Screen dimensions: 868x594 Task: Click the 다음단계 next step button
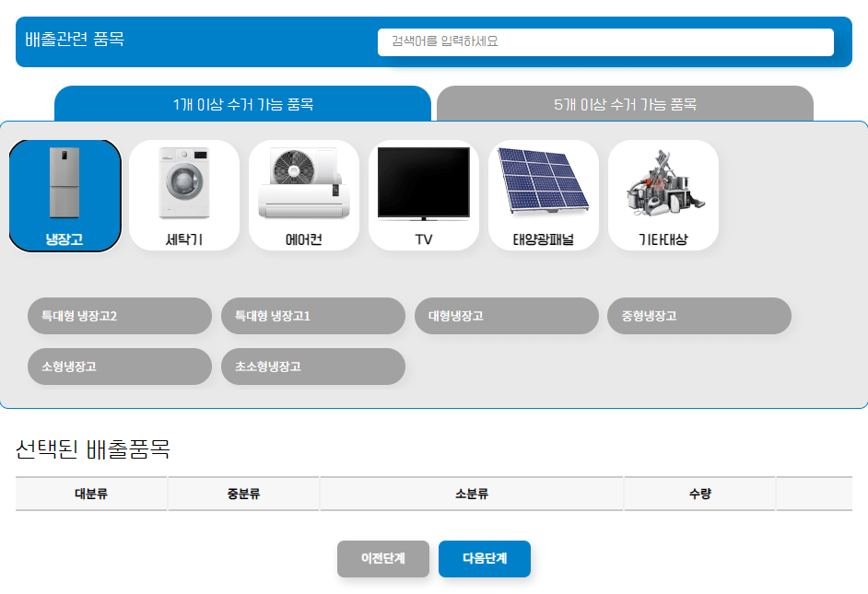click(484, 559)
